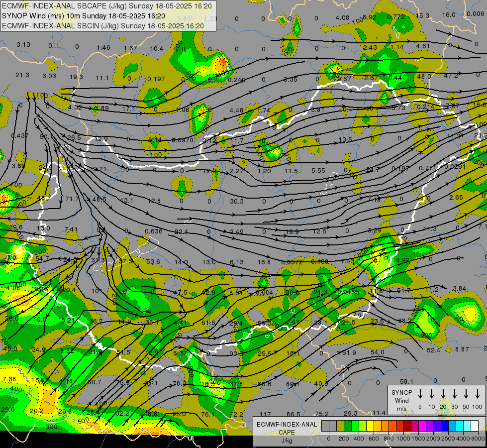Click the 3.13 value on the map
Screen dimensions: 487x448
23,44
